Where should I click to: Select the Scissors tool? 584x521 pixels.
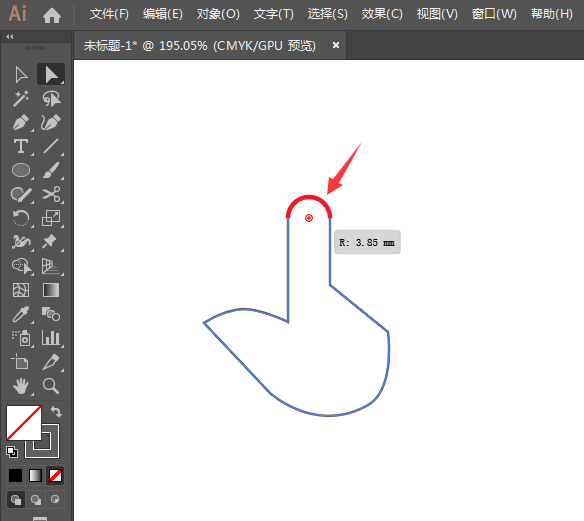point(51,194)
